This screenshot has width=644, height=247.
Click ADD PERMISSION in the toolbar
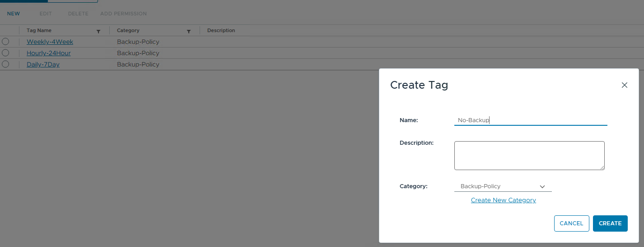click(x=123, y=14)
